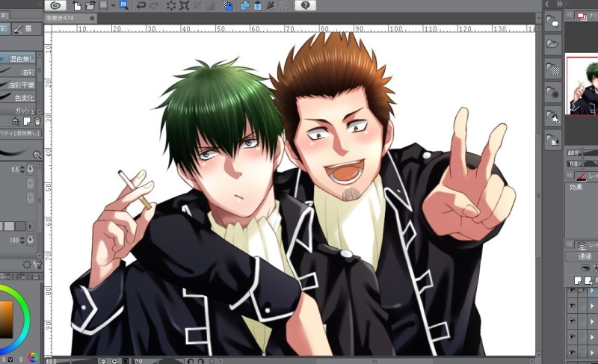Open the help question mark button
Image resolution: width=598 pixels, height=364 pixels.
click(x=305, y=5)
